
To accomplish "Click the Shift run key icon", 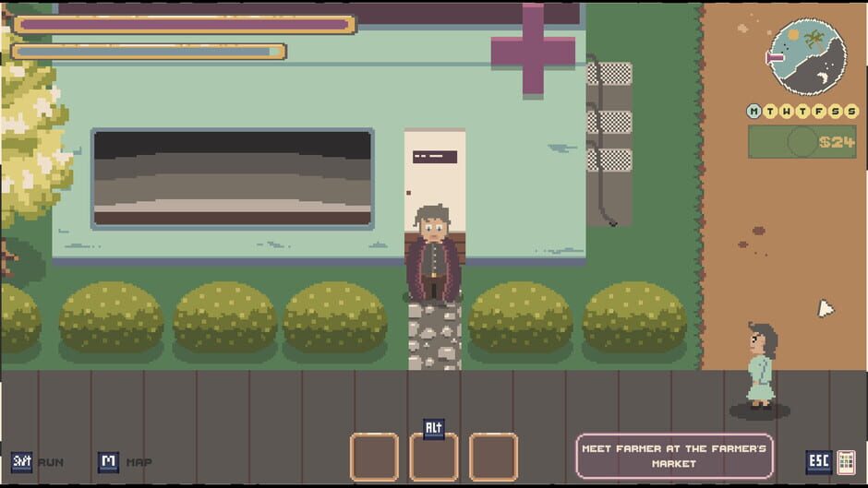I will (x=22, y=462).
